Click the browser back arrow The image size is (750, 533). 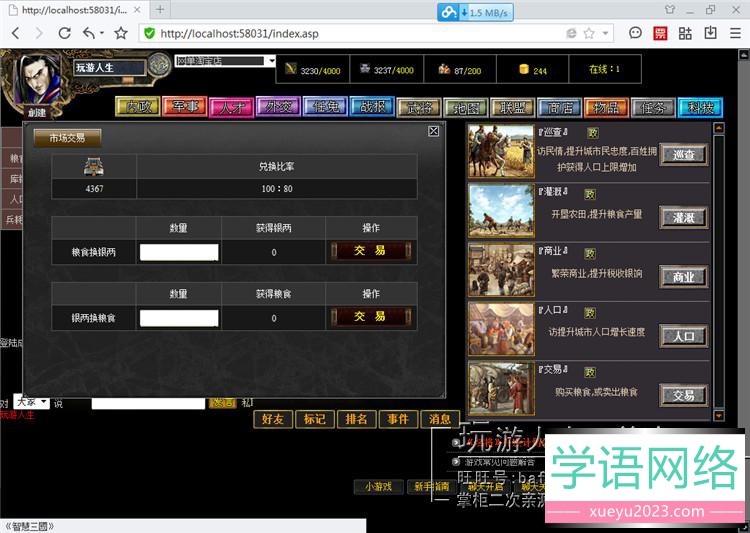[x=15, y=33]
